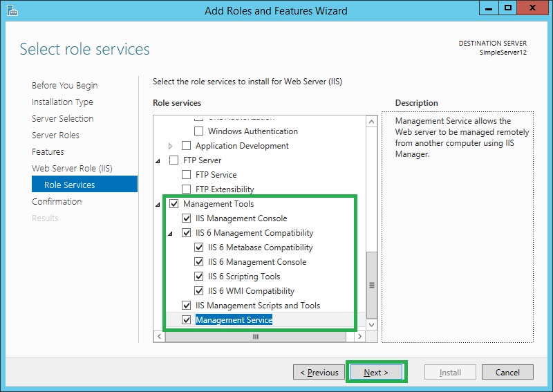This screenshot has height=392, width=553.
Task: Enable the FTP Service checkbox
Action: [186, 175]
